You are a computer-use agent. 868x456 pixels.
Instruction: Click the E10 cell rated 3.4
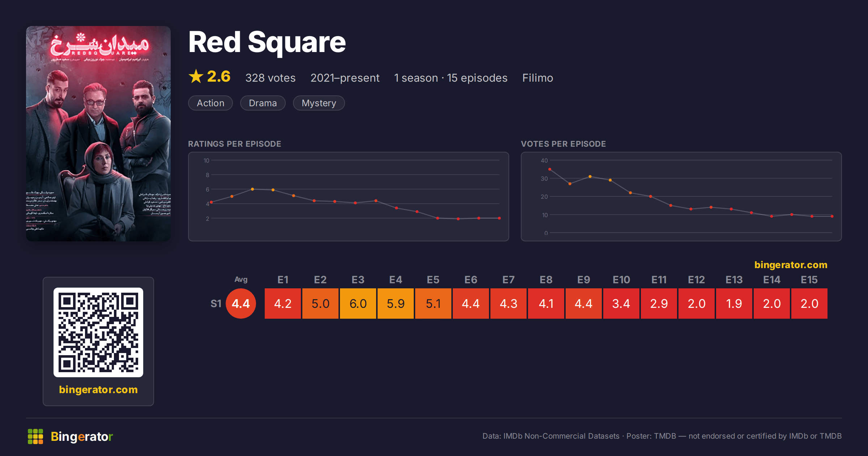pyautogui.click(x=621, y=304)
